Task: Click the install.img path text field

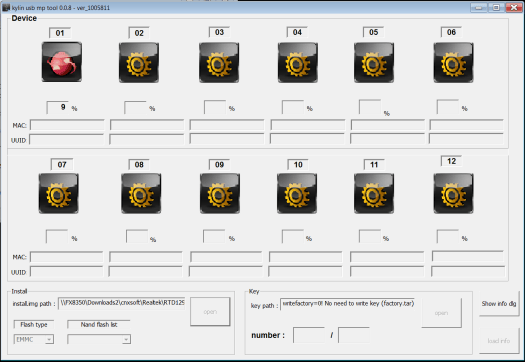Action: 122,303
